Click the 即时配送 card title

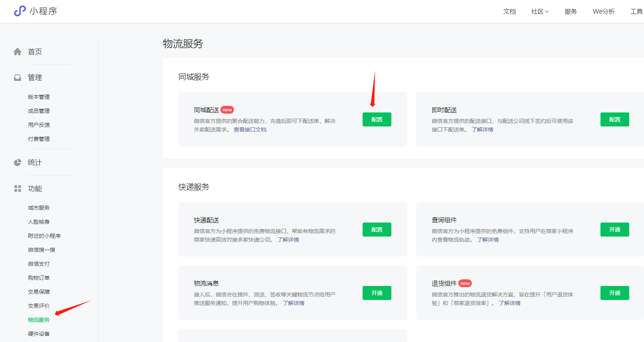(444, 110)
